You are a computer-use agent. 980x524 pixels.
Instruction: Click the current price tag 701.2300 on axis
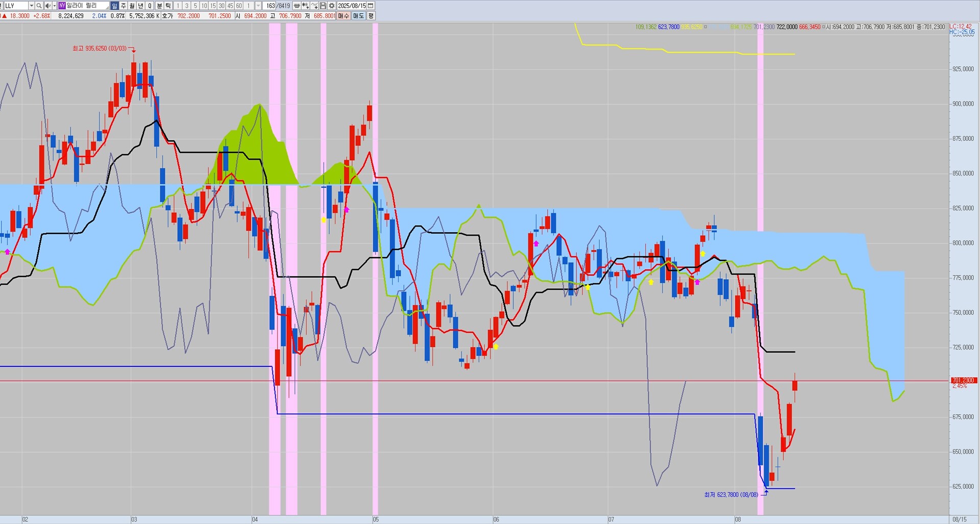(964, 380)
